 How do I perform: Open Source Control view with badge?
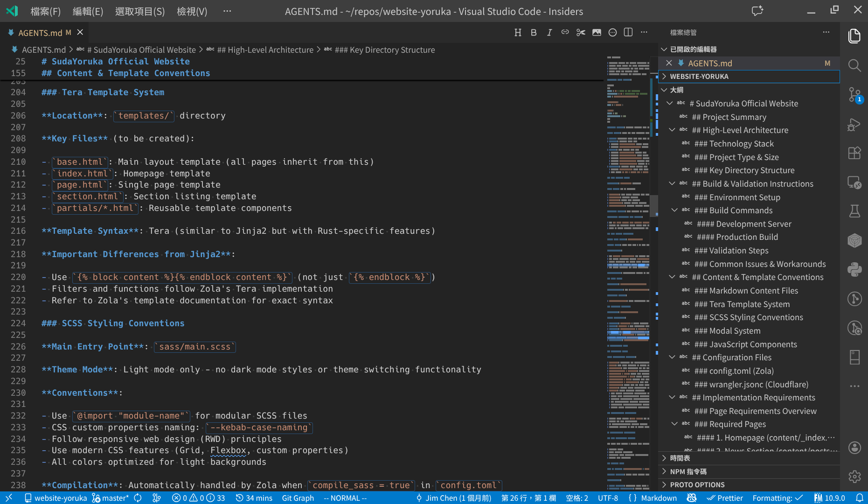[854, 95]
